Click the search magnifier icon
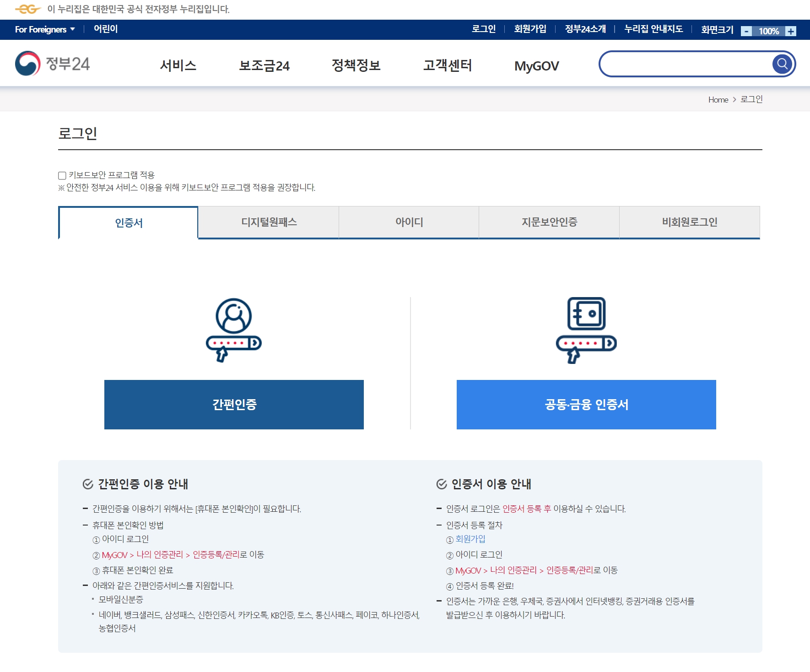 (x=782, y=64)
